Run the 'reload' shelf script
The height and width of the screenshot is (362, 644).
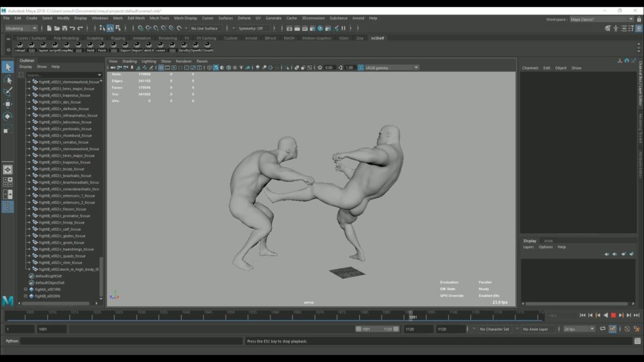coord(19,47)
